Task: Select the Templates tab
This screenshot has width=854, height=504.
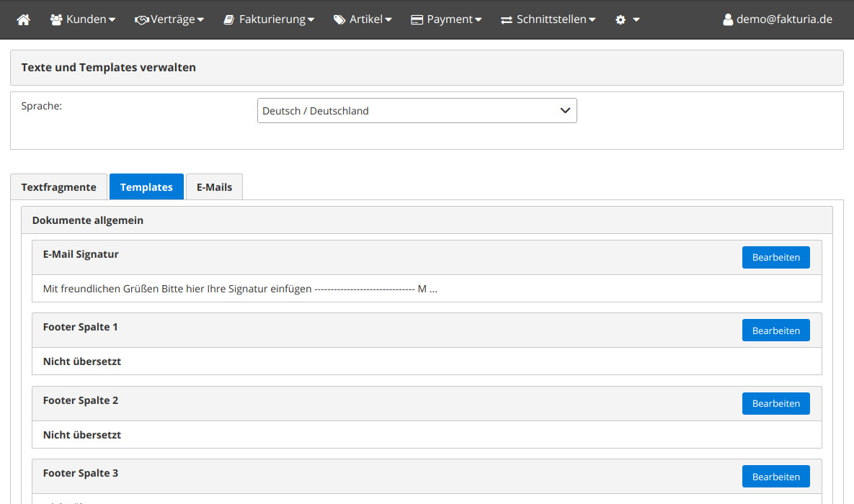Action: pyautogui.click(x=146, y=187)
